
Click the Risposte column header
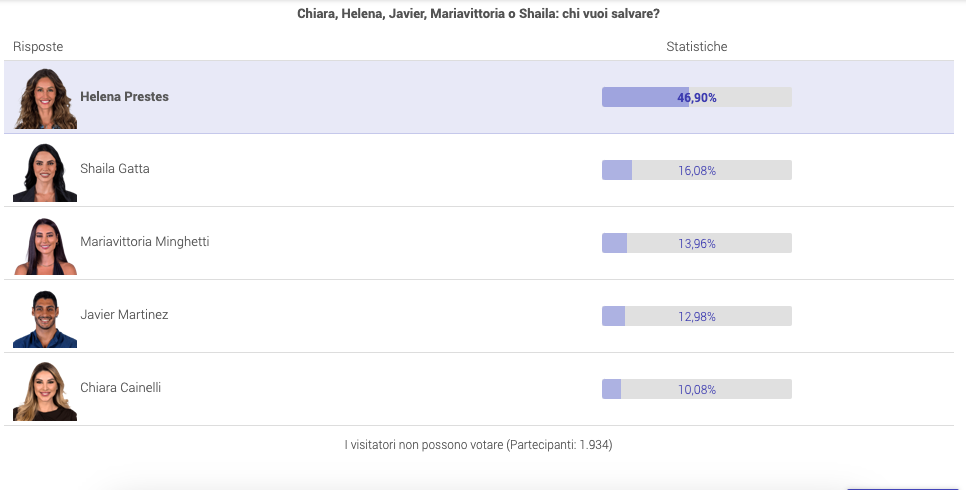tap(38, 47)
